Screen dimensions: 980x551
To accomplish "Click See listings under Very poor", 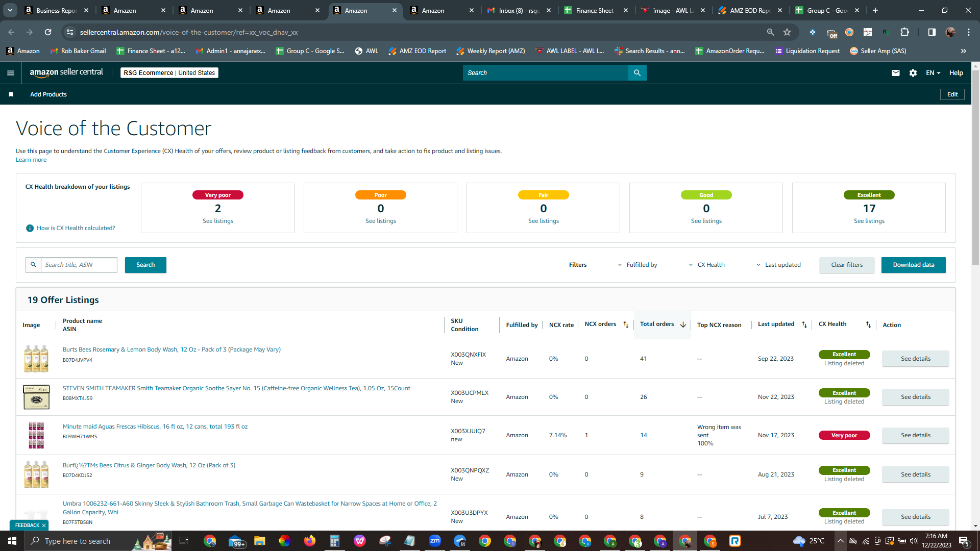I will (218, 221).
